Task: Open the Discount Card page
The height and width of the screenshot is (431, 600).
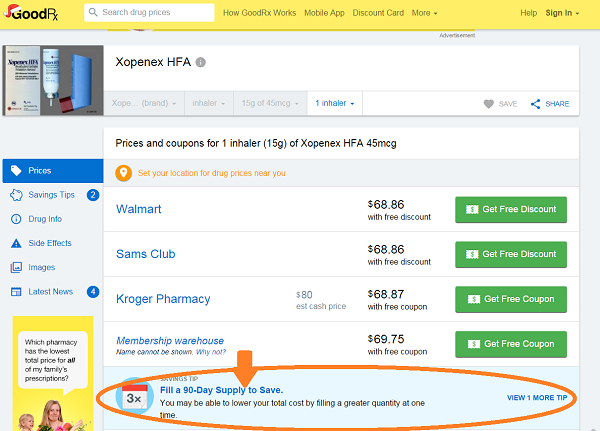Action: pyautogui.click(x=378, y=13)
